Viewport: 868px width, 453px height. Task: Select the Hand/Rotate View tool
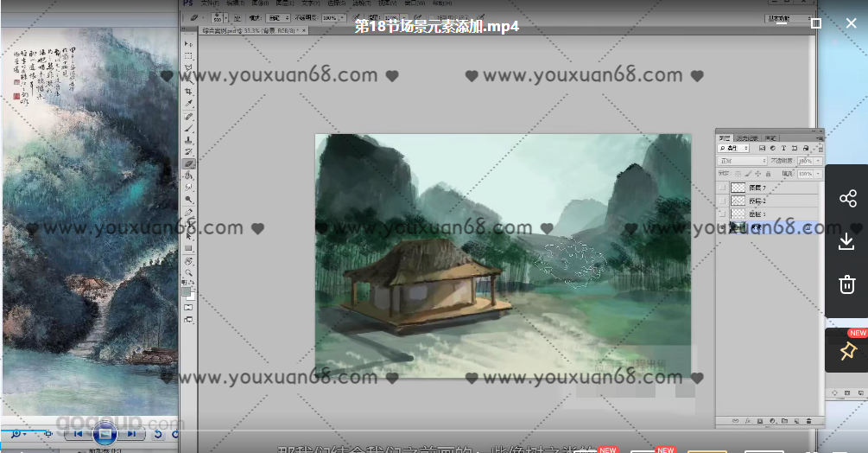[x=188, y=261]
